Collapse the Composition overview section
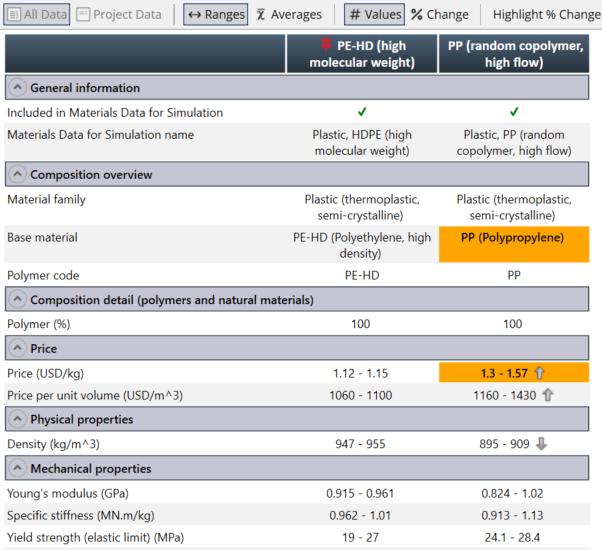 pos(18,174)
